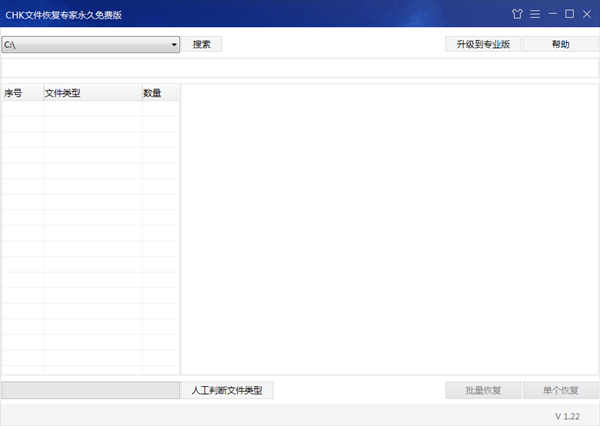Click 升级到专业版 upgrade button
Image resolution: width=600 pixels, height=426 pixels.
(483, 45)
